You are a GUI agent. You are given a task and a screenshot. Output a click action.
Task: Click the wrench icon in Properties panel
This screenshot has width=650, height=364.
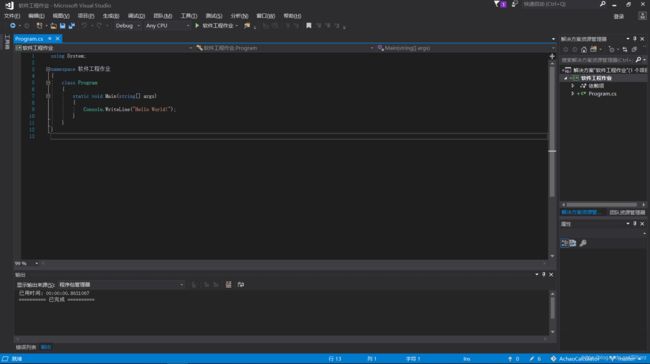click(583, 243)
